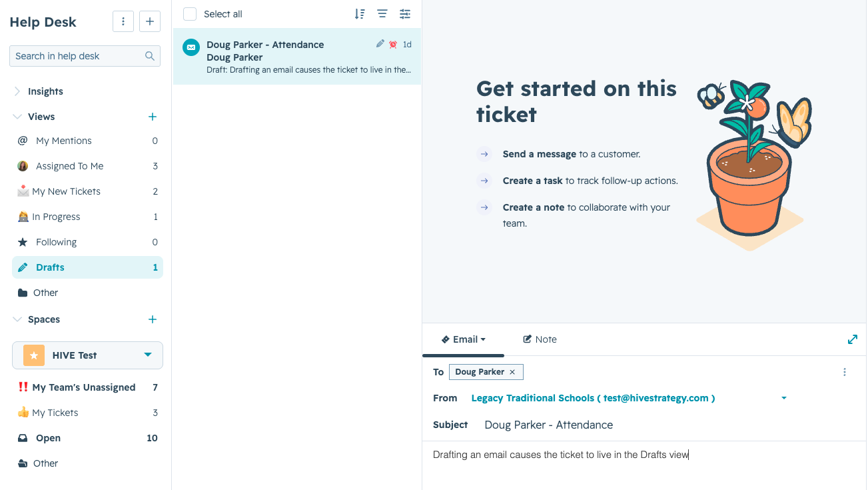This screenshot has height=490, width=868.
Task: Open the Help Desk three-dot options menu
Action: 123,21
